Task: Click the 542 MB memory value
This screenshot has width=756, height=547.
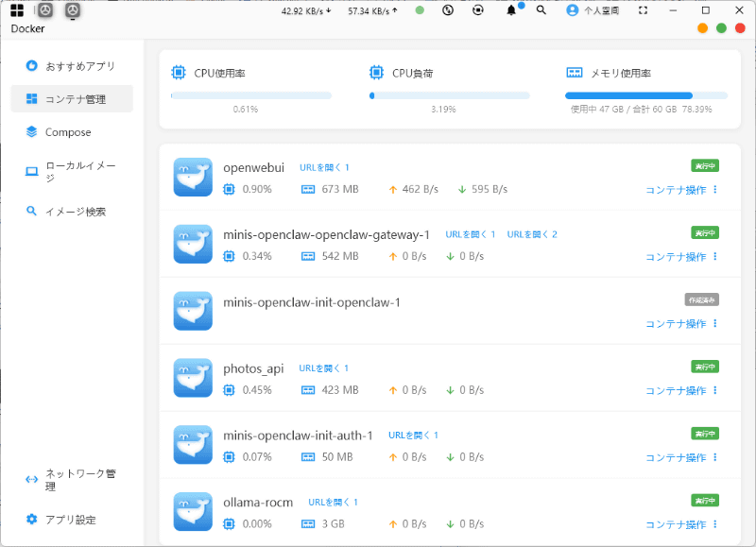Action: 340,256
